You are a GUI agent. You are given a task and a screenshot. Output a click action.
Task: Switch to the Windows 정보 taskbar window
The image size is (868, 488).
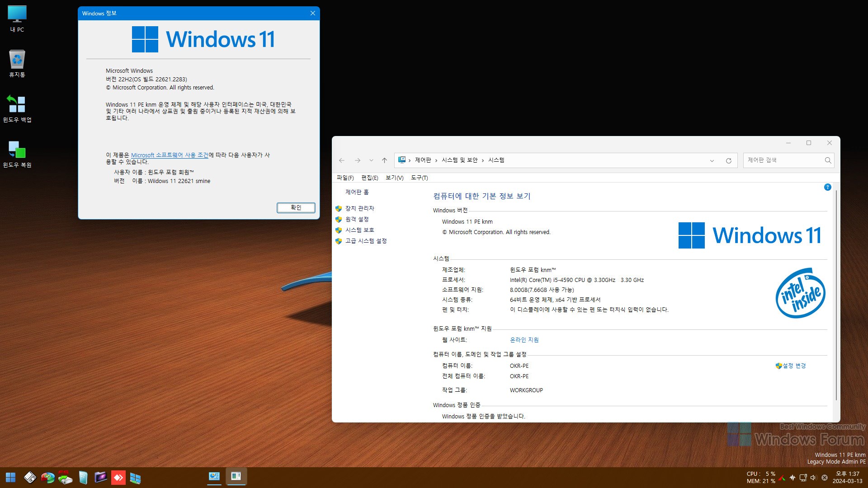pyautogui.click(x=236, y=476)
